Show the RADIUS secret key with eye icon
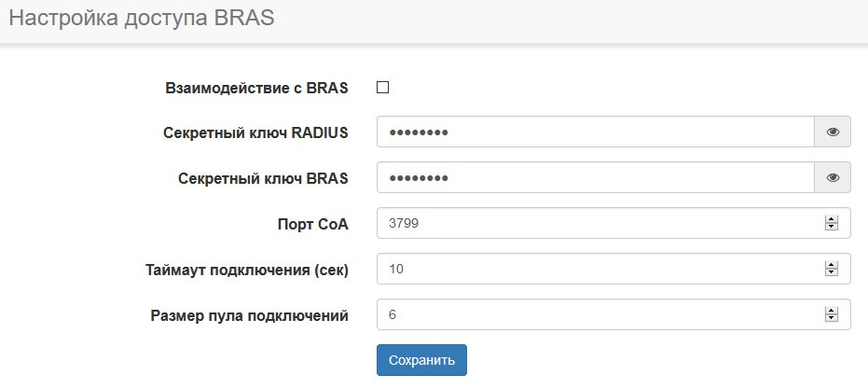Image resolution: width=868 pixels, height=389 pixels. [833, 132]
